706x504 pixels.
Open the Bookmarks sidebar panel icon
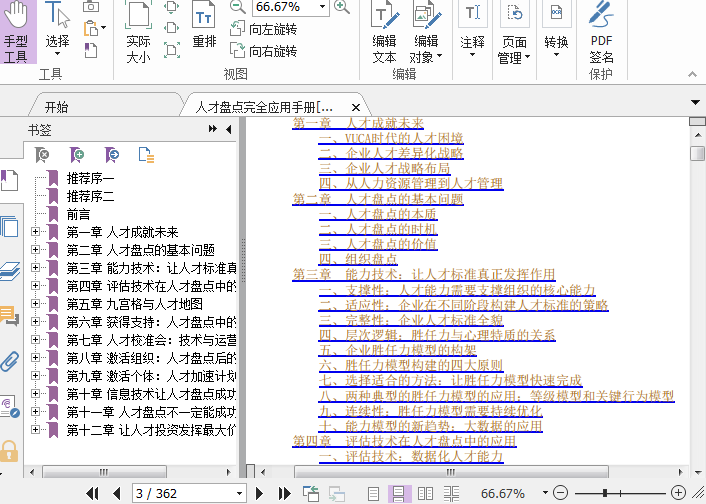click(9, 180)
